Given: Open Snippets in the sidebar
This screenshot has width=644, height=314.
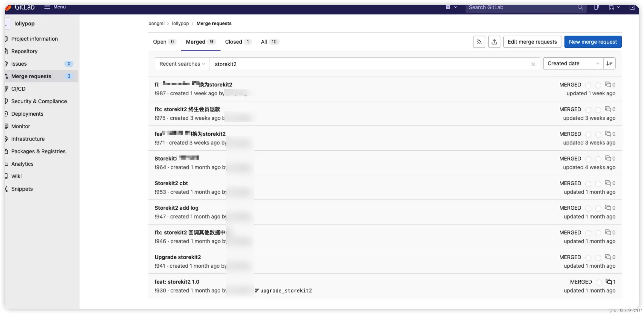Looking at the screenshot, I should 22,189.
